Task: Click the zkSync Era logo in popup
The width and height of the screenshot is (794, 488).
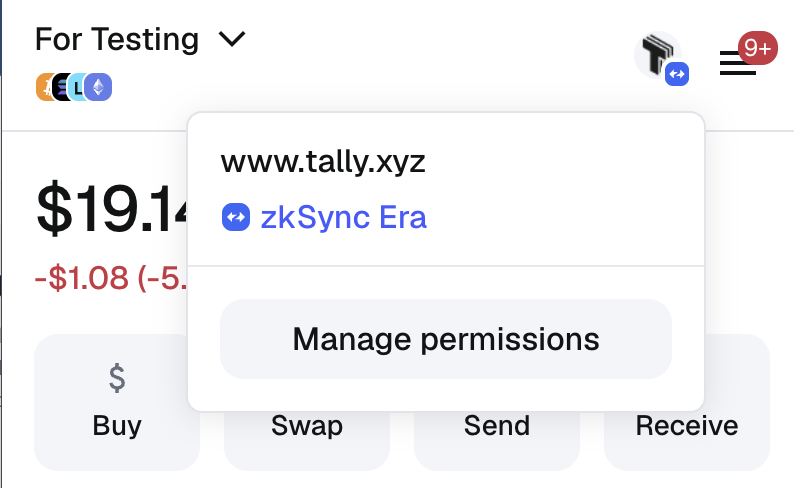Action: [x=235, y=217]
